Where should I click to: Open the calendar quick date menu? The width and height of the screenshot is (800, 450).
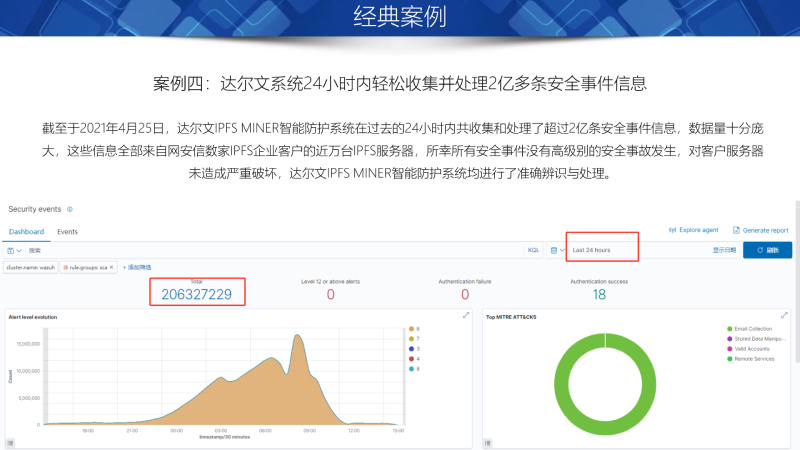(555, 249)
